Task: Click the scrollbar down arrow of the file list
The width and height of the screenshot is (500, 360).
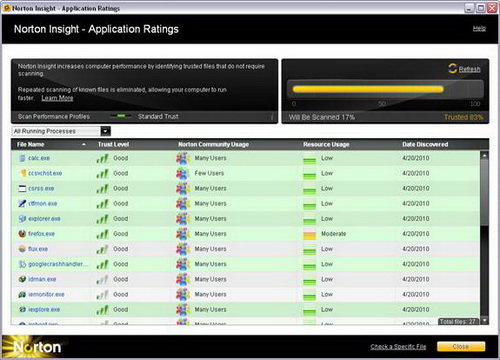Action: [x=485, y=320]
